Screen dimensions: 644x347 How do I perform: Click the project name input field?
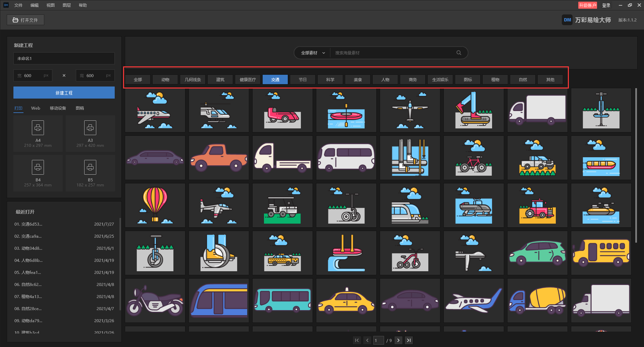pyautogui.click(x=64, y=58)
